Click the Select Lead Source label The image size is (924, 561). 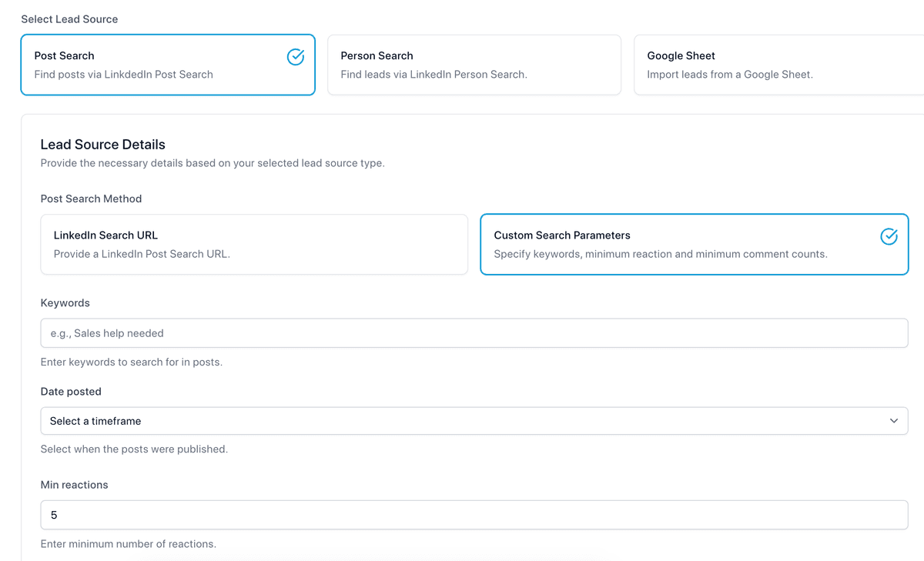click(69, 19)
